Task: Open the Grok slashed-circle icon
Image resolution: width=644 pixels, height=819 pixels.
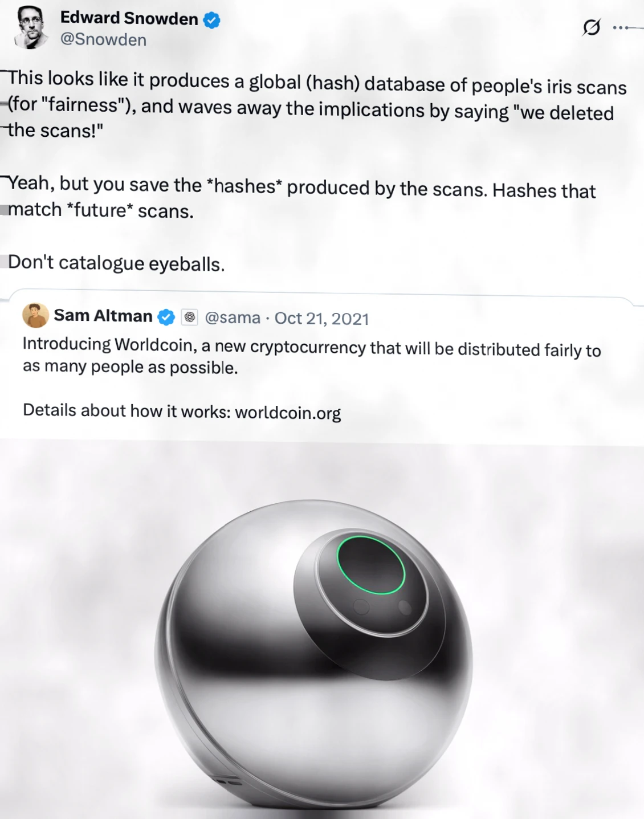Action: [x=592, y=27]
